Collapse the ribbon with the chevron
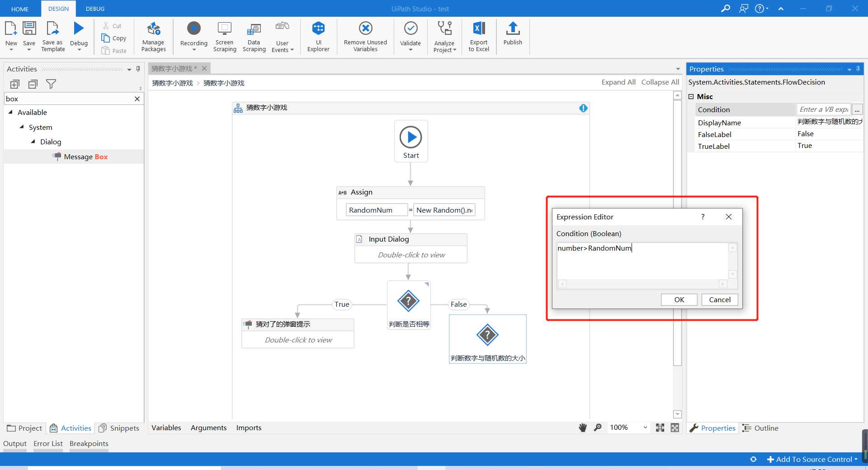This screenshot has width=868, height=470. [x=781, y=9]
